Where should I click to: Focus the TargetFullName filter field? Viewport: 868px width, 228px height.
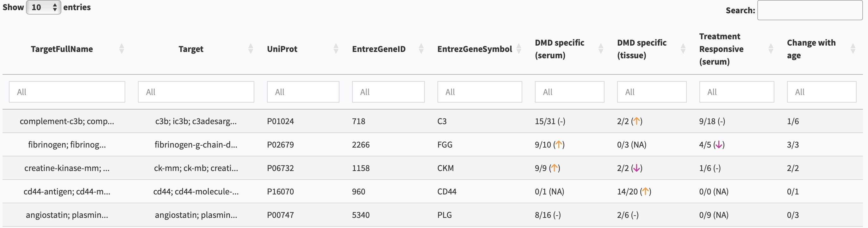[67, 92]
